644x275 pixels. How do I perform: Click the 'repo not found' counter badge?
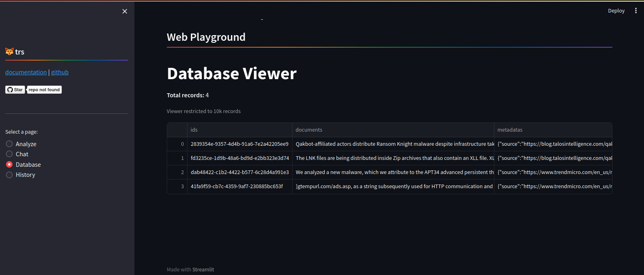(44, 90)
